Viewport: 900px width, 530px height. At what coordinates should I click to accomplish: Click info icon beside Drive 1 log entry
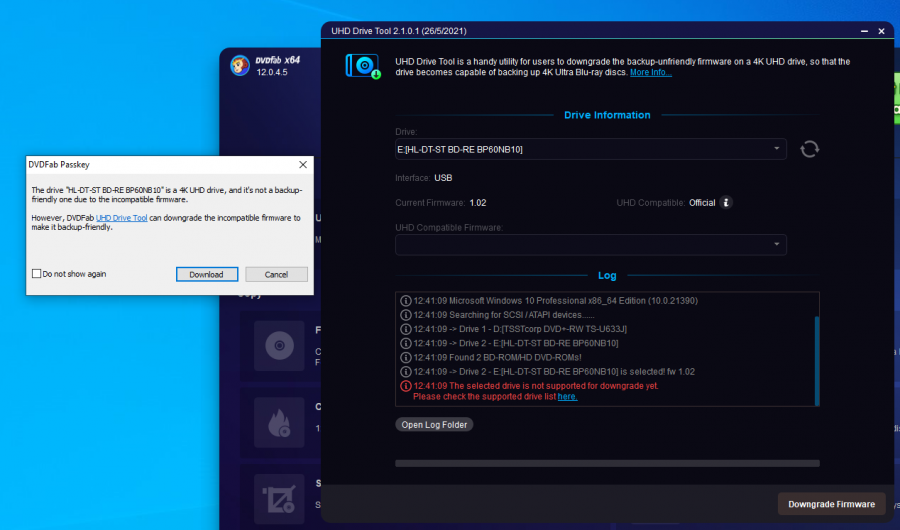[405, 329]
